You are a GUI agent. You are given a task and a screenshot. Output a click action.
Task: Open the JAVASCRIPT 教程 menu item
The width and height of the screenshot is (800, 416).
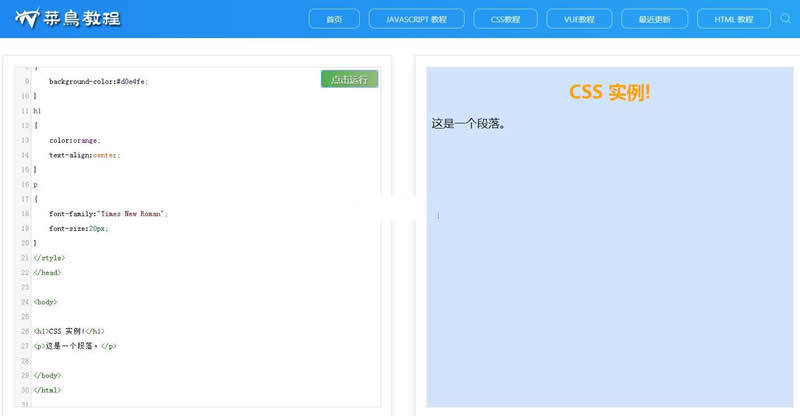416,19
